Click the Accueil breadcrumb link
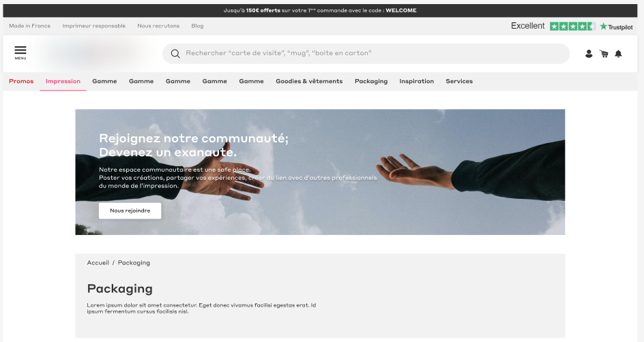The height and width of the screenshot is (342, 644). 98,262
